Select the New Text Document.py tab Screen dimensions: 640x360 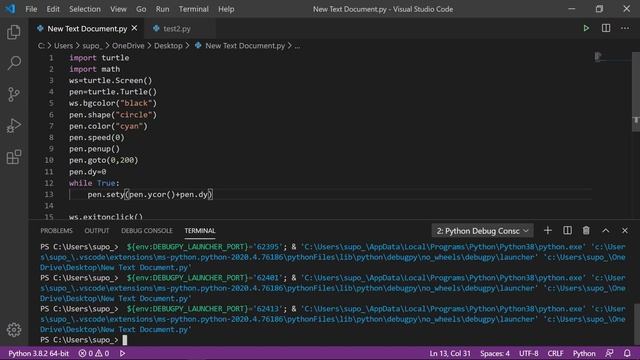(87, 29)
